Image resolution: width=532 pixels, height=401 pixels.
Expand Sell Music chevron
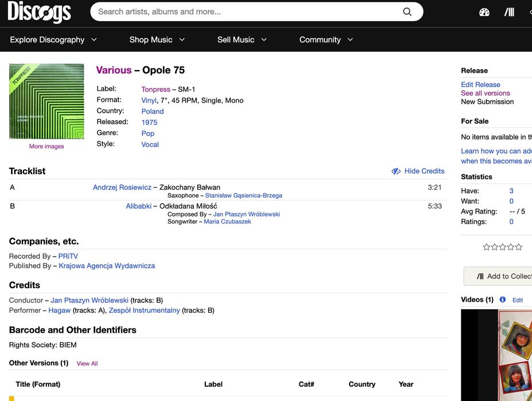pos(264,40)
